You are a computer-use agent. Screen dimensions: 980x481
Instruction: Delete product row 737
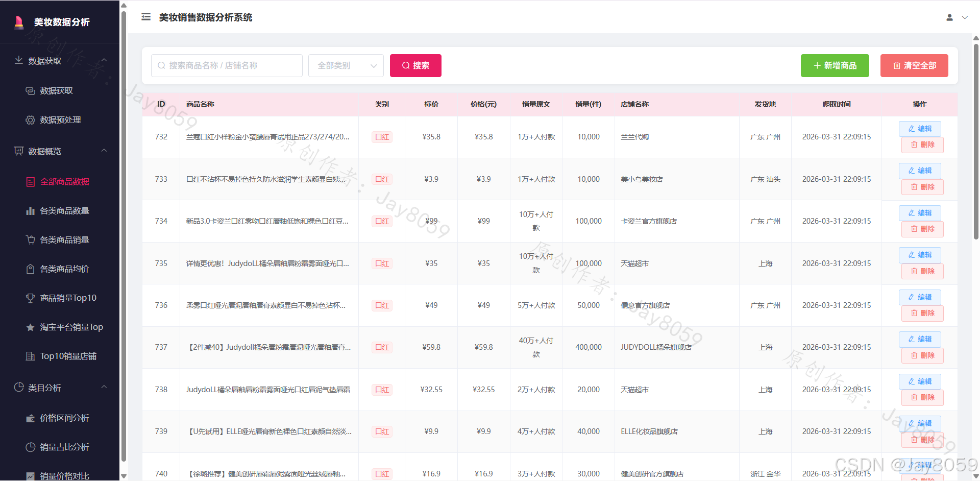coord(922,355)
